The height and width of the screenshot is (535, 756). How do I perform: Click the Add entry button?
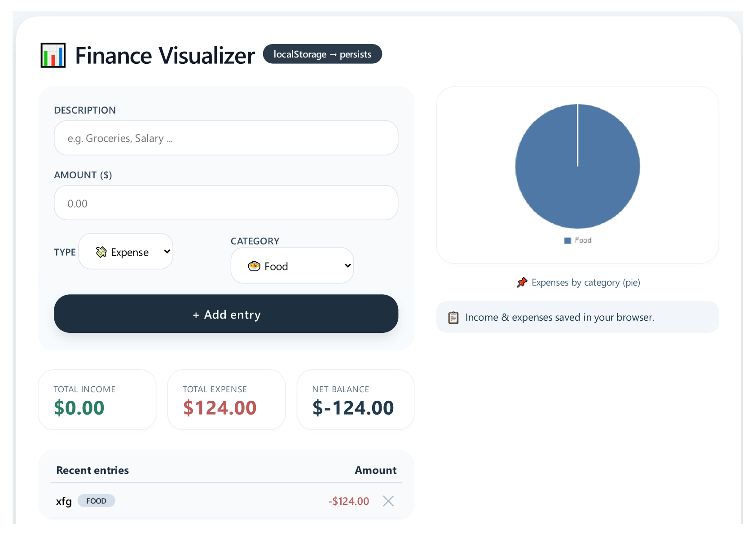[x=226, y=314]
